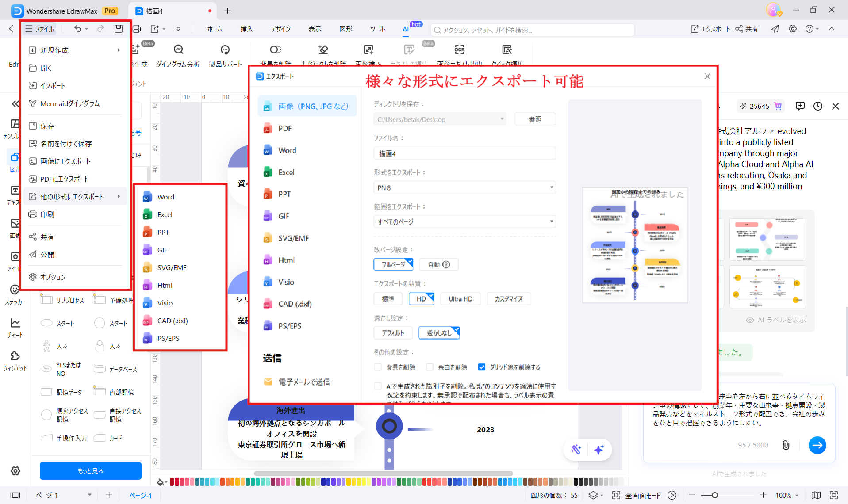
Task: Open the ページ-1 page selector dropdown
Action: (63, 495)
